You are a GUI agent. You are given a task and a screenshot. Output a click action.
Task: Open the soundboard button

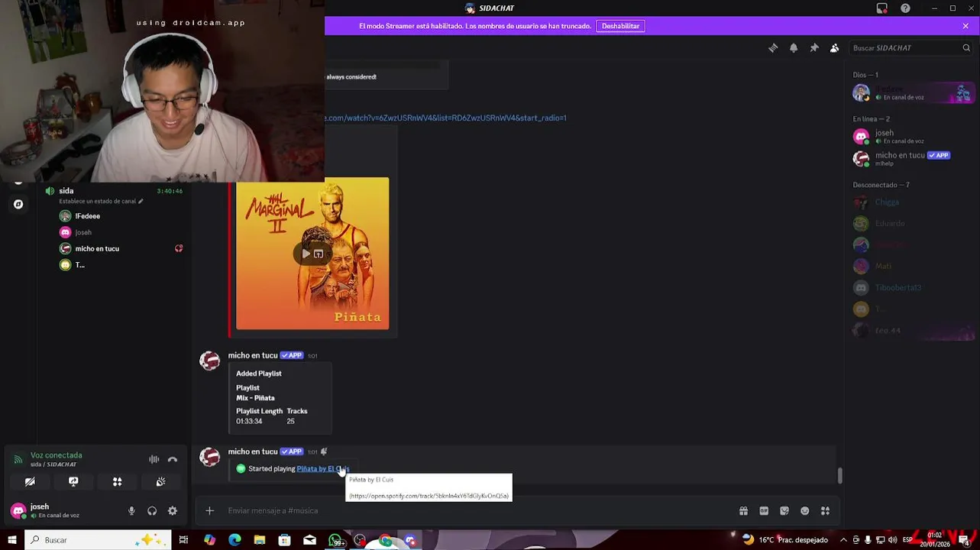pyautogui.click(x=160, y=482)
